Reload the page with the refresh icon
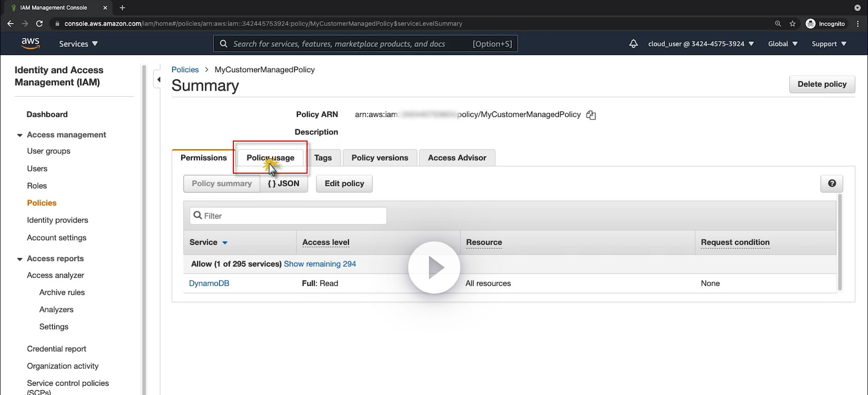Screen dimensions: 868x395 (40, 24)
